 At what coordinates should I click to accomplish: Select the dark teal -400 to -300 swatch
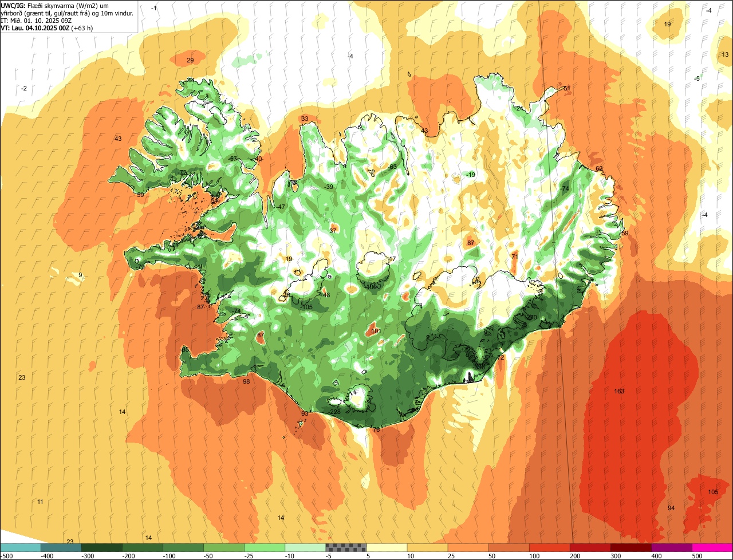(x=61, y=547)
